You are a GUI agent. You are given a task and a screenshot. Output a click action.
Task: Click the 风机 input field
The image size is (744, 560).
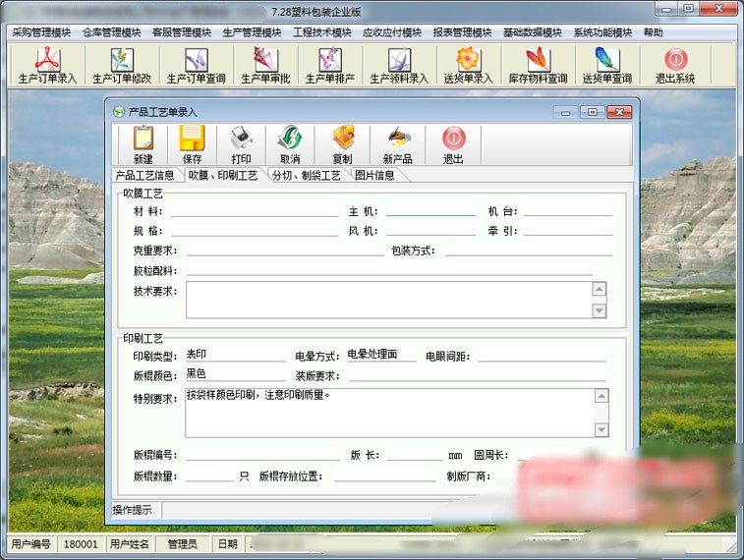430,230
